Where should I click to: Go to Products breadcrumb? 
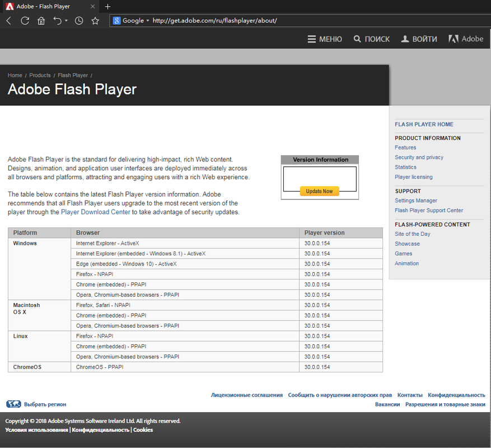click(40, 76)
